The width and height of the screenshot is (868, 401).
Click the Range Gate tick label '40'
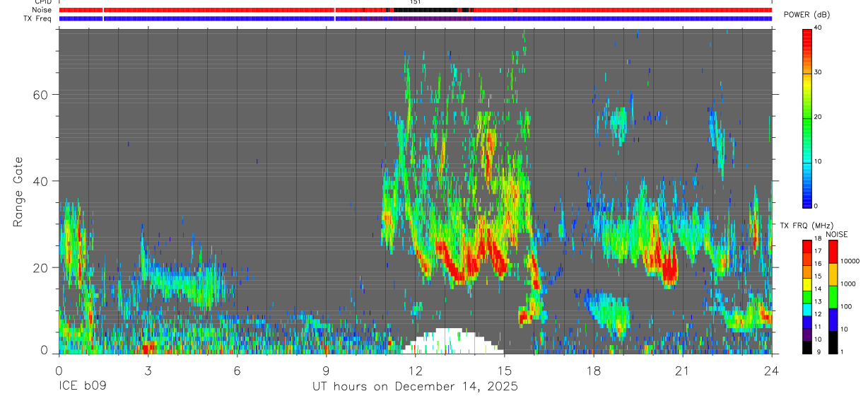[x=40, y=181]
